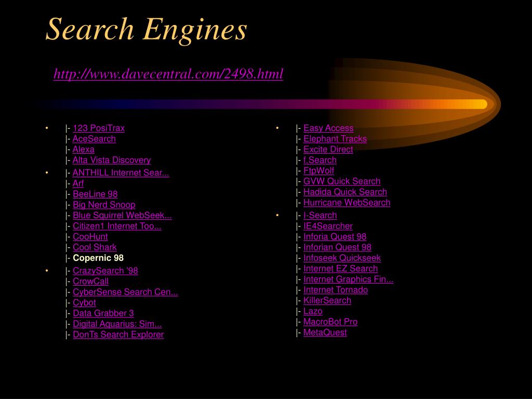
Task: Click Digital Aquarius: Sim... link
Action: 117,324
